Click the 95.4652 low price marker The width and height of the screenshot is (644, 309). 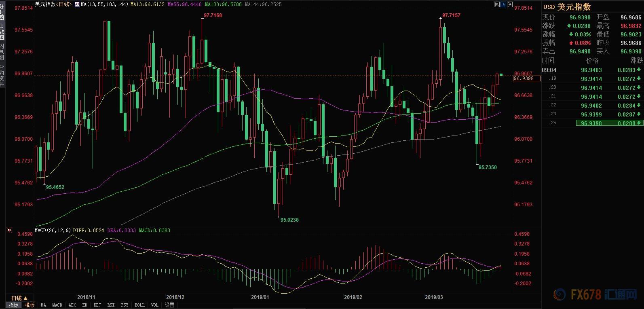55,187
